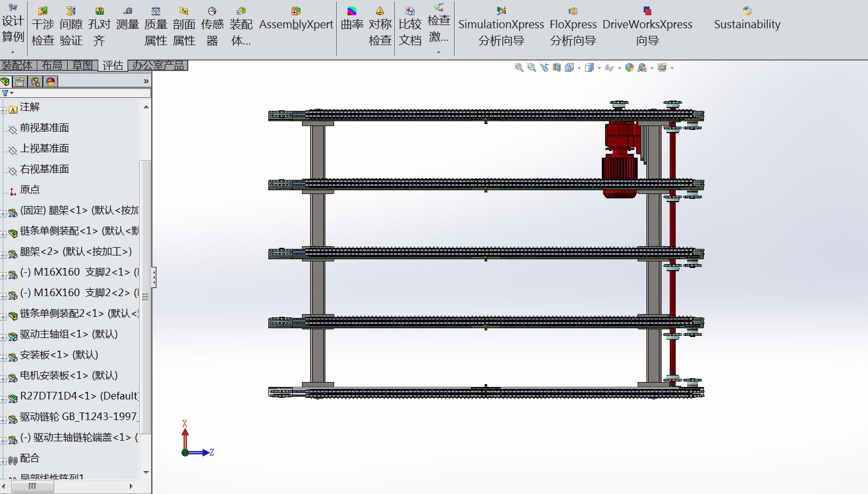Open 装配体 visualization tool in ribbon
Viewport: 868px width, 494px height.
click(241, 26)
